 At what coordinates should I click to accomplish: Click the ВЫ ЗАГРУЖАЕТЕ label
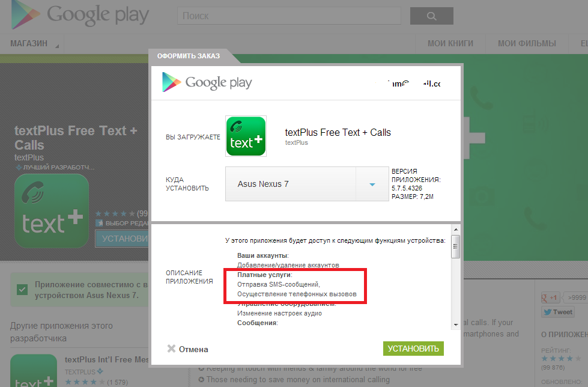point(193,137)
